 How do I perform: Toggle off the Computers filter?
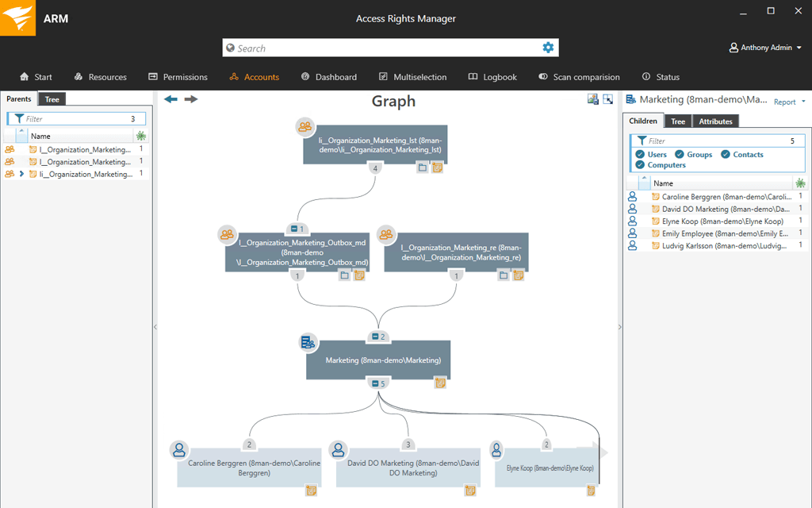click(641, 165)
